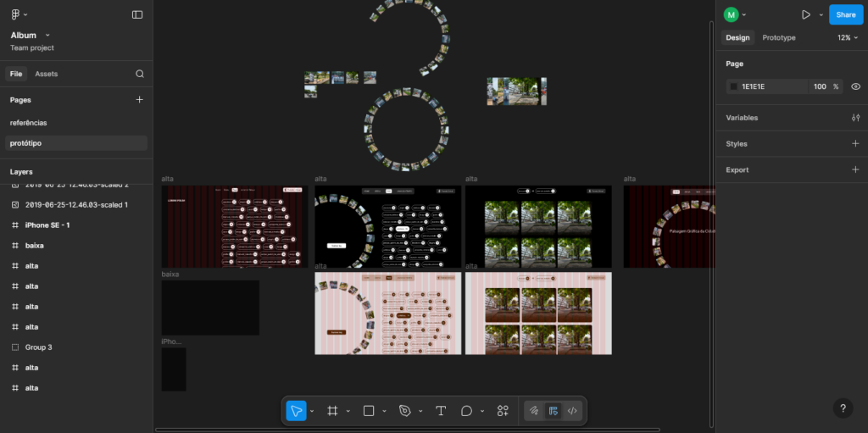Open the Assets tab

(x=47, y=74)
